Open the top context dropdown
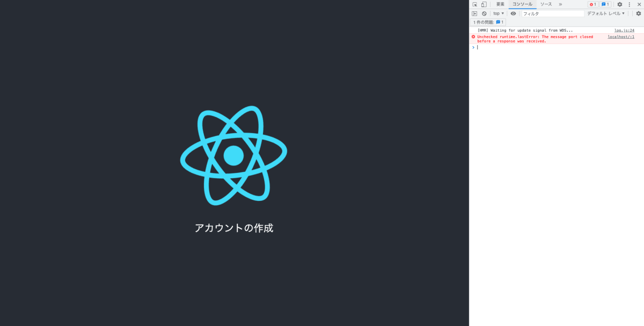 499,13
